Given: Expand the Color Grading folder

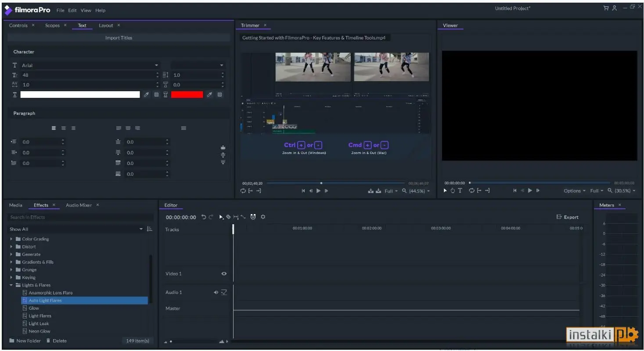Looking at the screenshot, I should click(11, 239).
